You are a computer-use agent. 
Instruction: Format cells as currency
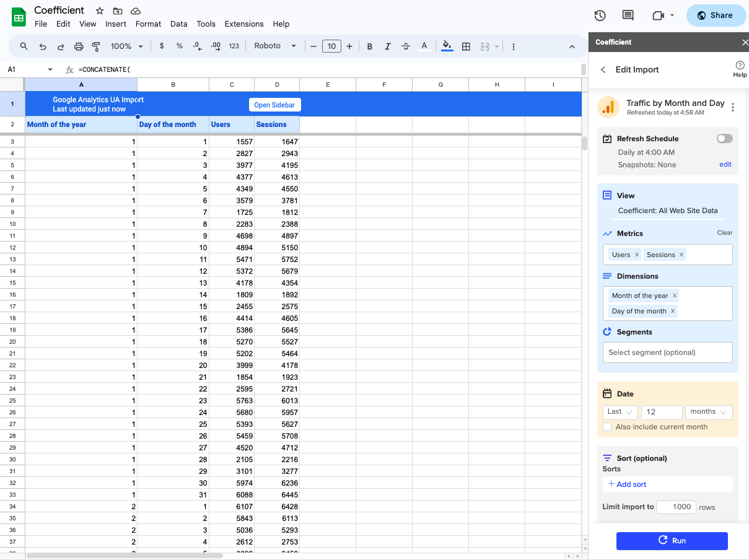pos(162,46)
